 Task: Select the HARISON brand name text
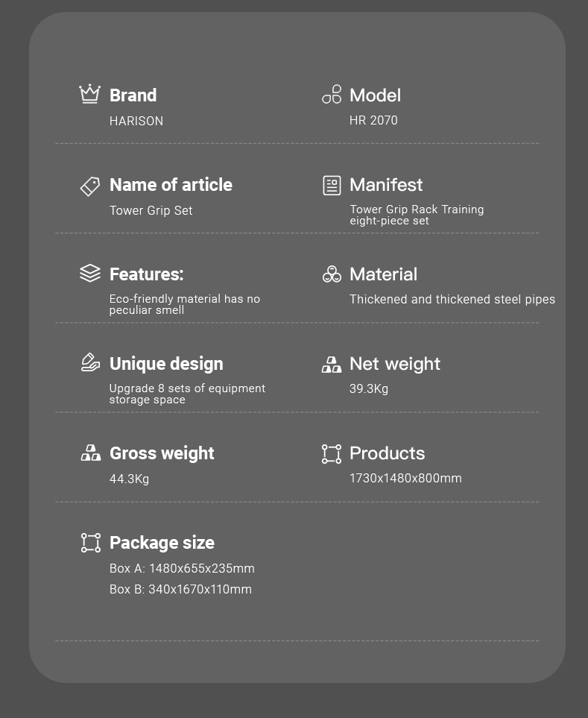pyautogui.click(x=136, y=121)
